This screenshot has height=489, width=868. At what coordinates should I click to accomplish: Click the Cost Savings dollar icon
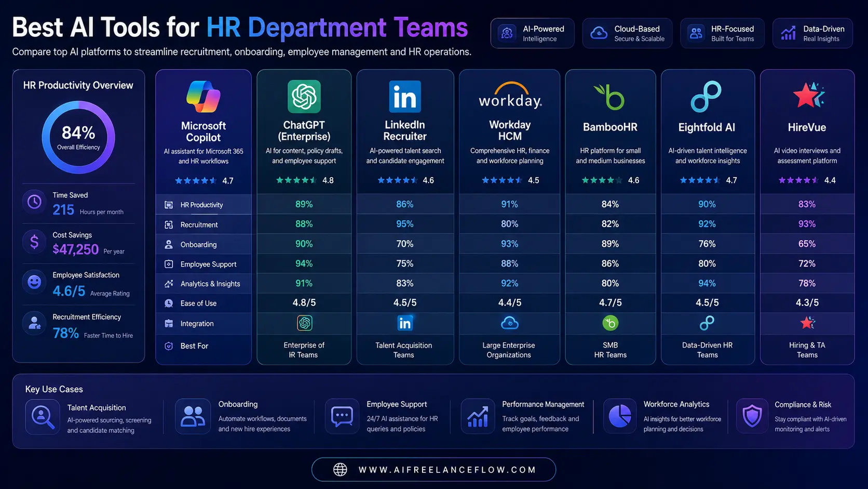pyautogui.click(x=34, y=242)
